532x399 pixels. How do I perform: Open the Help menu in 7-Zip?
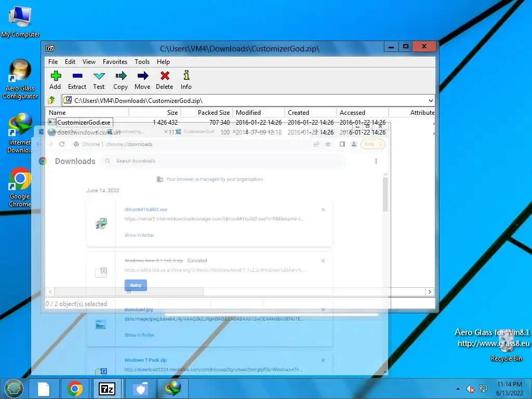point(163,62)
